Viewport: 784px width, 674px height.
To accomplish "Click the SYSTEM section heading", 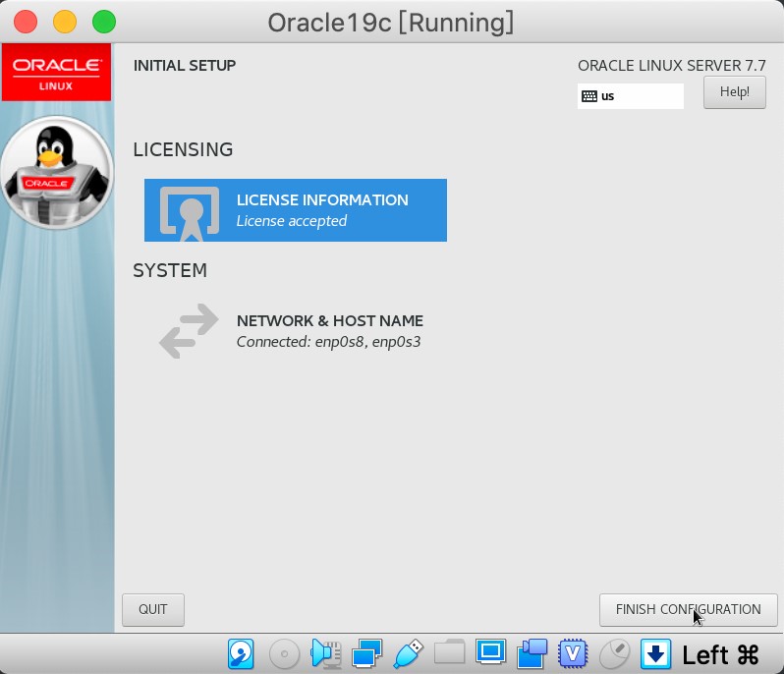I will click(170, 270).
